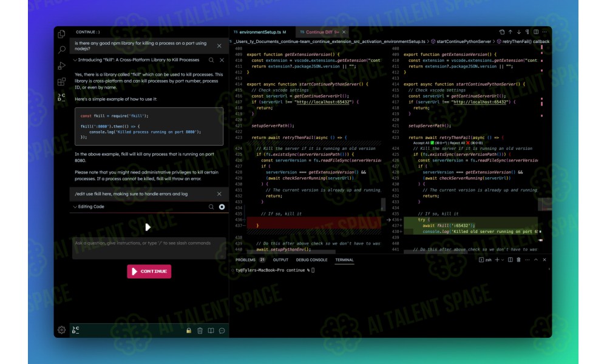
Task: Click Continue logo in sidebar footer
Action: [76, 329]
